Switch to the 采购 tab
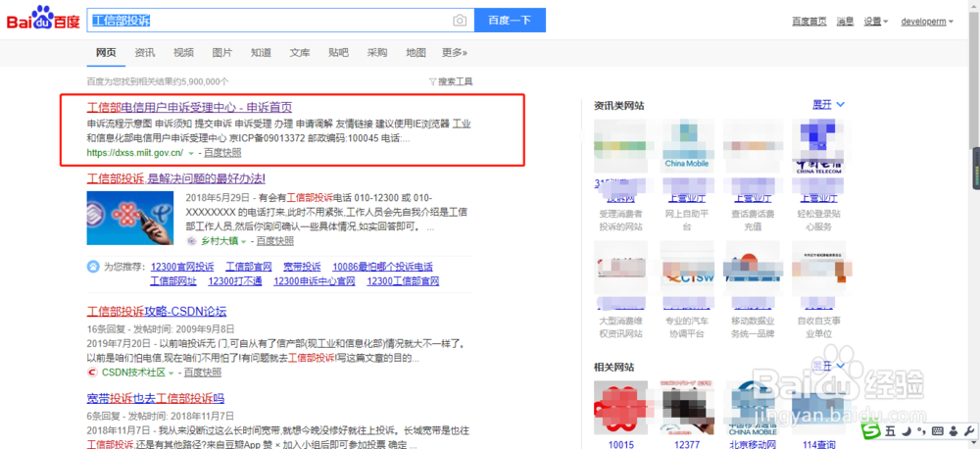Image resolution: width=980 pixels, height=449 pixels. (x=377, y=53)
